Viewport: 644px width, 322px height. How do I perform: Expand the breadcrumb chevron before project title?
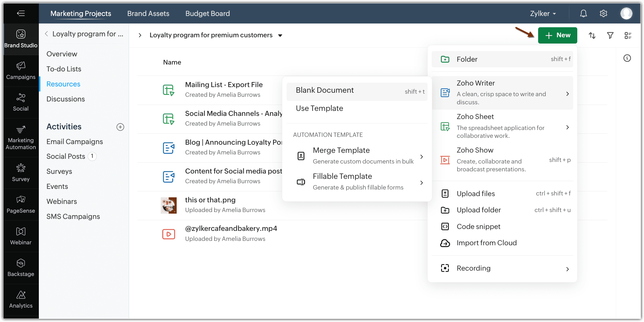click(x=140, y=35)
